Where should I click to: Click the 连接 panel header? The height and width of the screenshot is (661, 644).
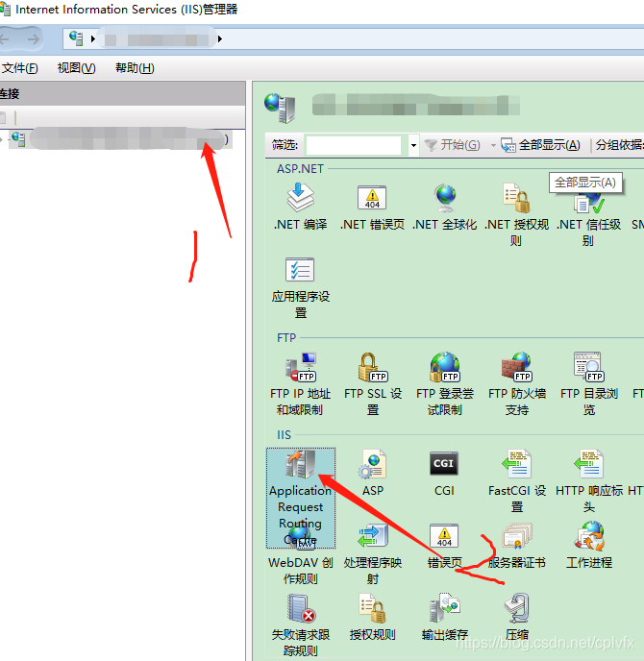coord(122,93)
